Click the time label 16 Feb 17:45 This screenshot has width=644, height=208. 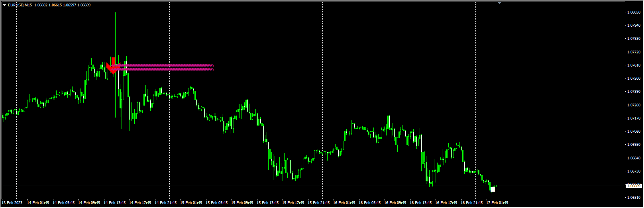point(446,203)
